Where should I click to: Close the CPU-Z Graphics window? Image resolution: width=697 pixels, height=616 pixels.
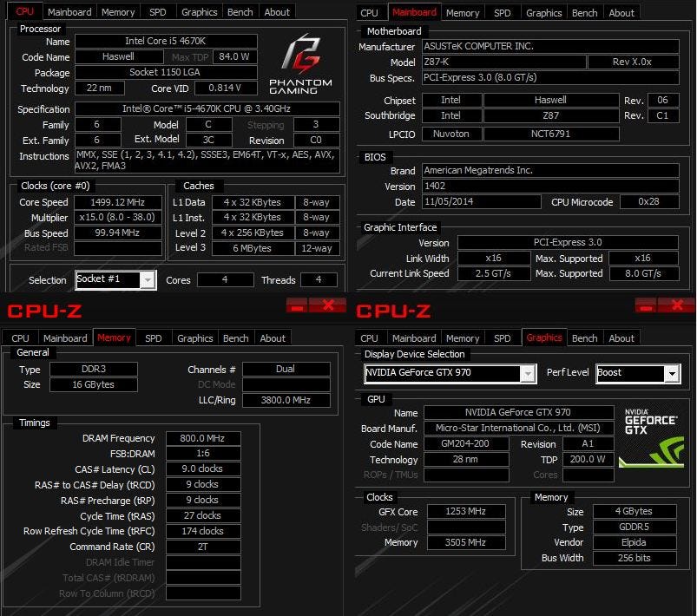[x=676, y=305]
